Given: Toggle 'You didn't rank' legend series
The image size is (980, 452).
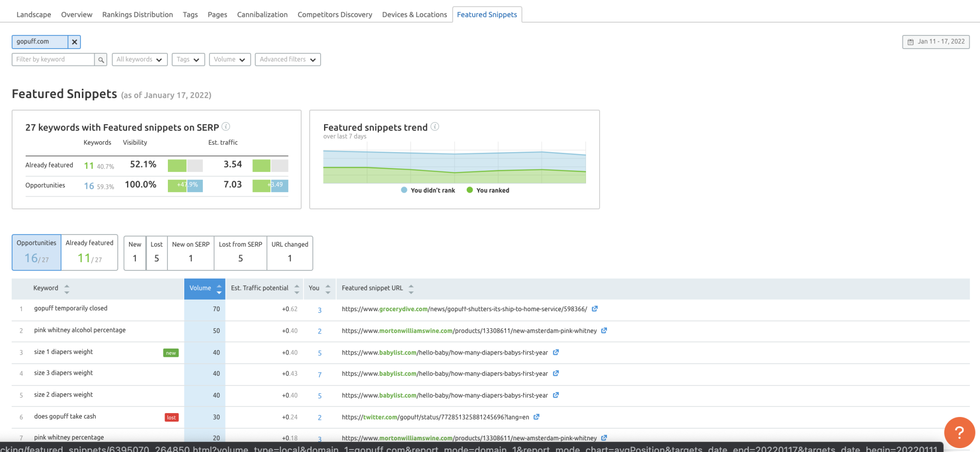Looking at the screenshot, I should [428, 190].
